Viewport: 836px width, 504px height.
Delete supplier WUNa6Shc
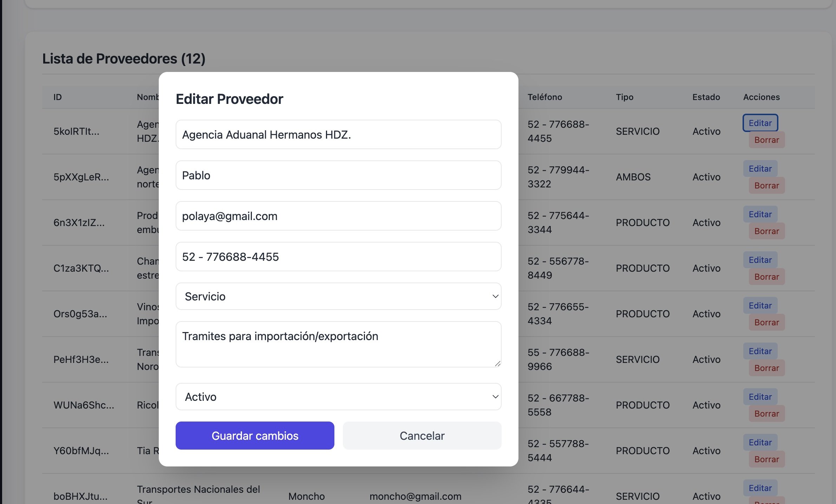coord(766,414)
